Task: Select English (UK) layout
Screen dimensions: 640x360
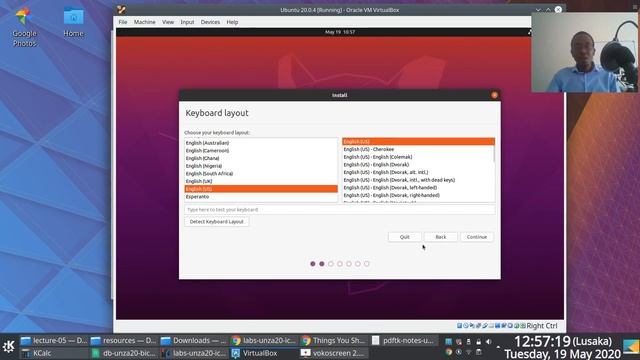Action: tap(261, 181)
